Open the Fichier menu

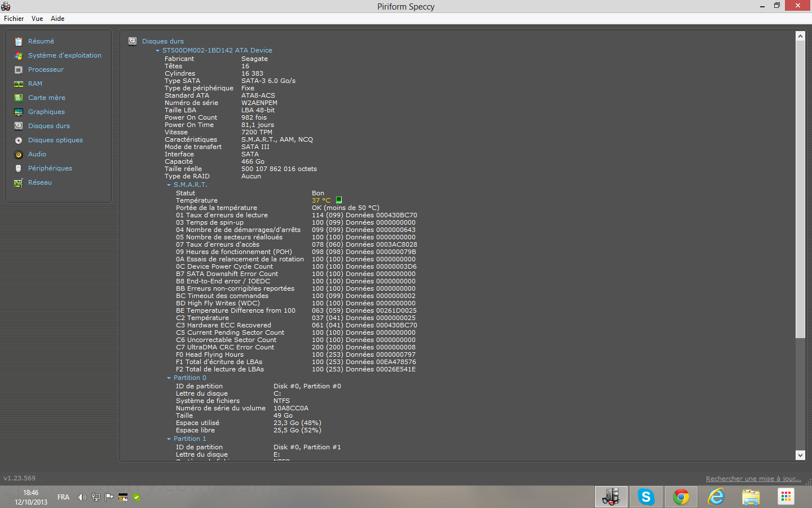tap(14, 19)
